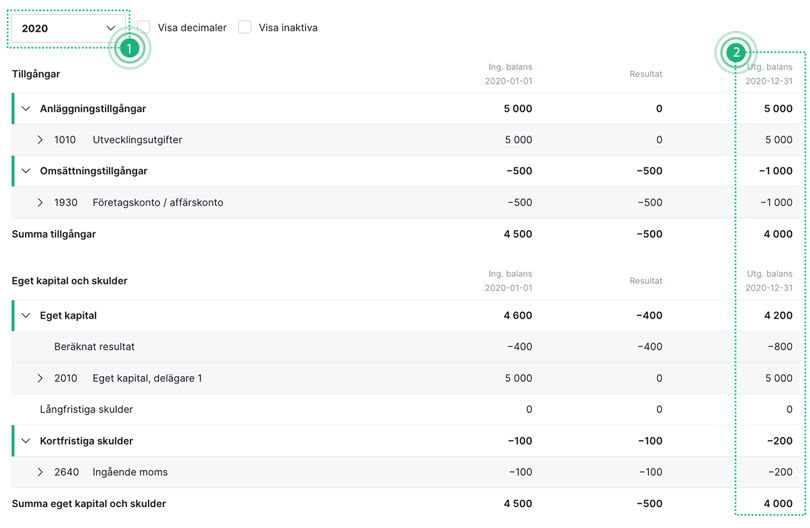Viewport: 810px width, 528px height.
Task: Open the 2020 year dropdown
Action: click(x=68, y=28)
